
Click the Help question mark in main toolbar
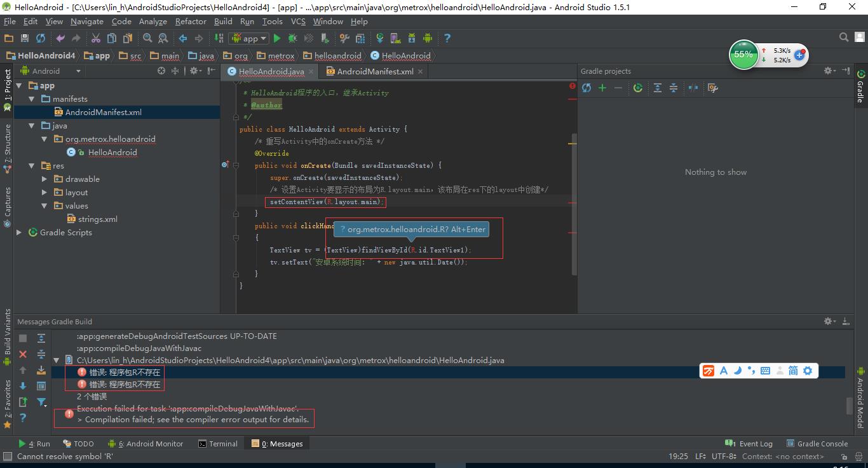[x=447, y=38]
